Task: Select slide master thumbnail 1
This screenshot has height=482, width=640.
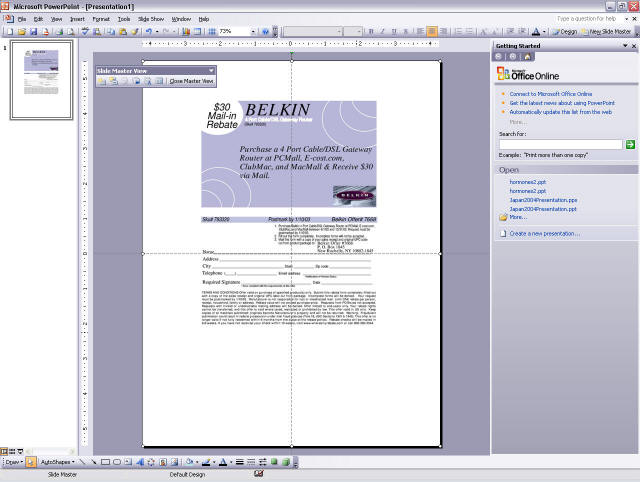Action: 41,80
